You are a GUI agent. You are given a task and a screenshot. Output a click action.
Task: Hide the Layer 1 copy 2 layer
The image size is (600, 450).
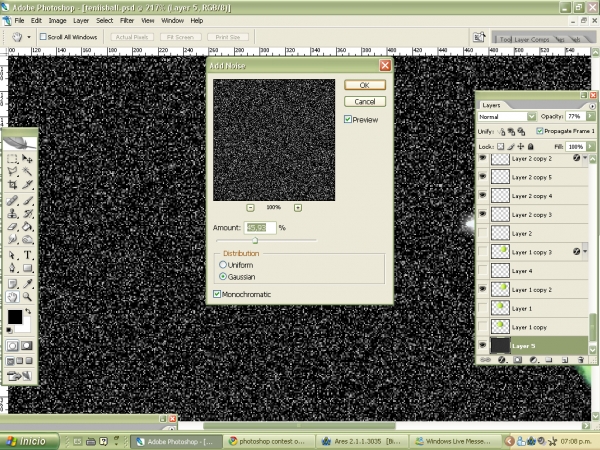coord(483,289)
